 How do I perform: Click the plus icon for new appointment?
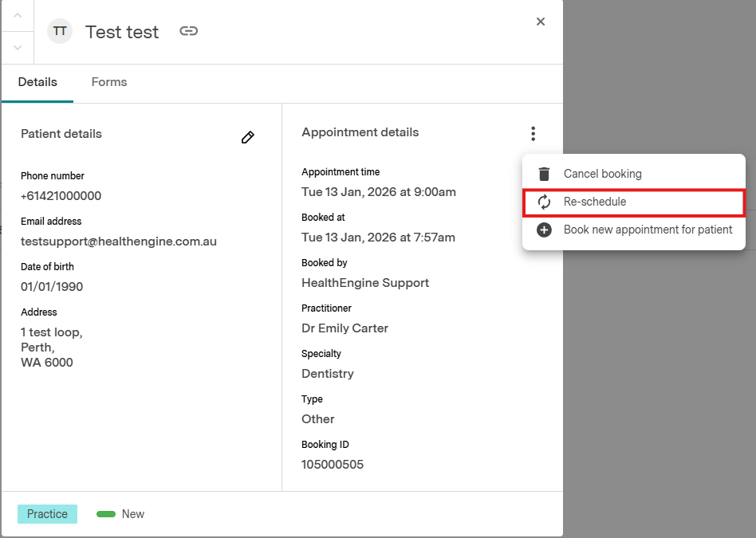[x=544, y=230]
